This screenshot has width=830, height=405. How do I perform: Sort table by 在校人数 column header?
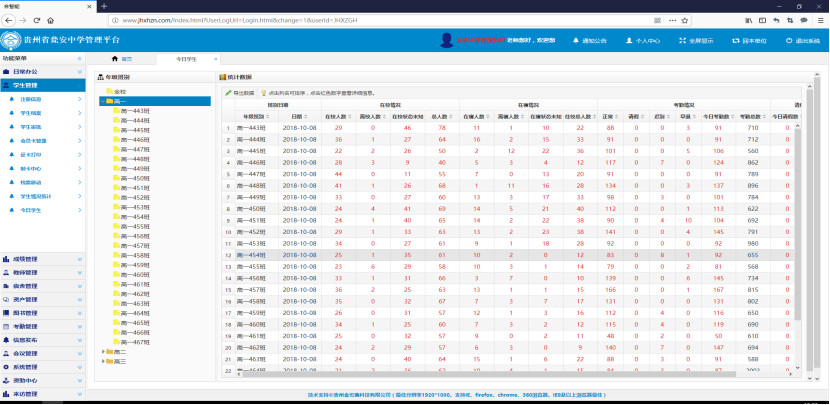[336, 116]
